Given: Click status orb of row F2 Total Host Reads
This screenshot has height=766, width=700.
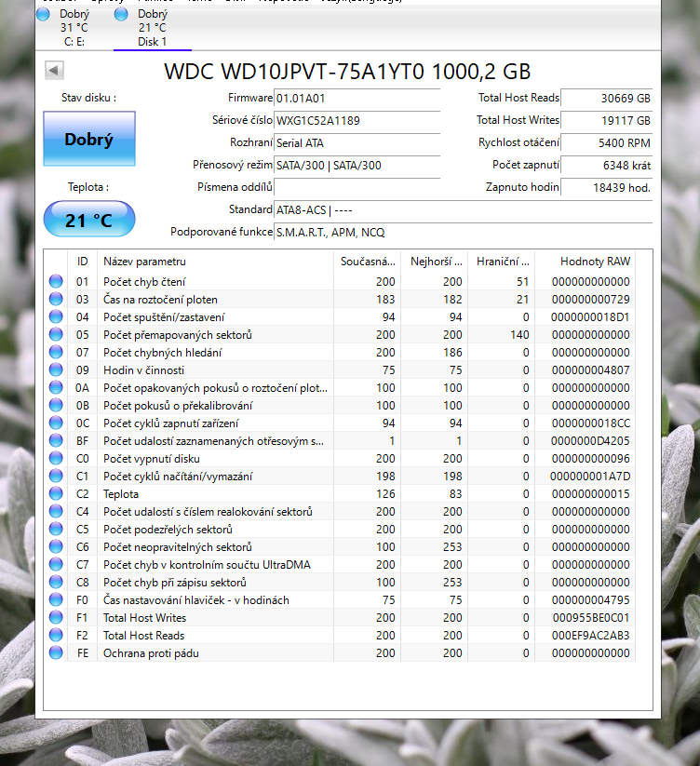Looking at the screenshot, I should point(56,635).
